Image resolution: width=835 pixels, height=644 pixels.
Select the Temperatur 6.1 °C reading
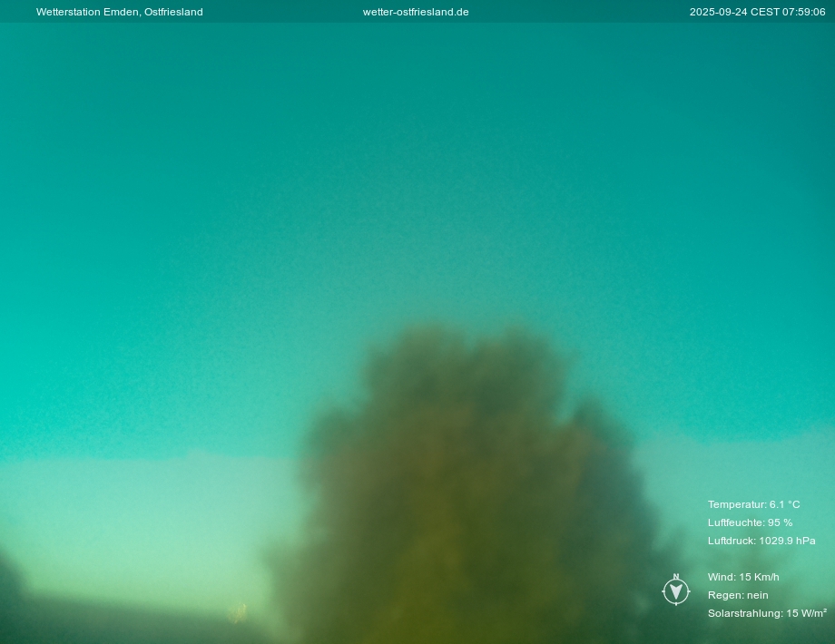click(x=753, y=504)
